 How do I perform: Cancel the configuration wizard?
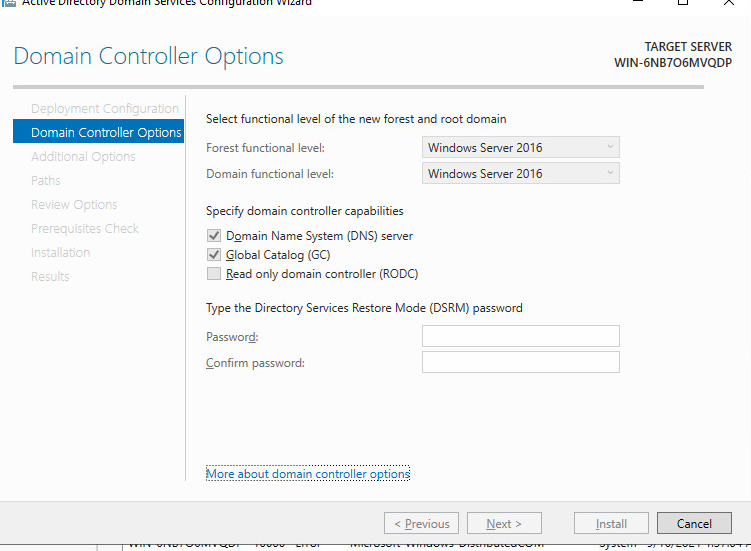[694, 524]
